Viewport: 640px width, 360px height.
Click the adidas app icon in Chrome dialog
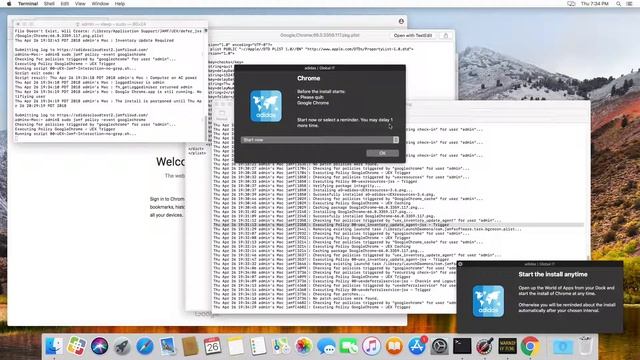click(266, 106)
